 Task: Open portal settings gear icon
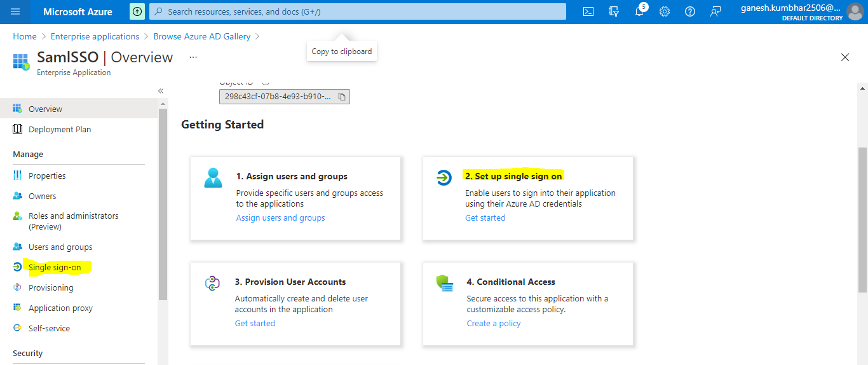click(x=665, y=11)
